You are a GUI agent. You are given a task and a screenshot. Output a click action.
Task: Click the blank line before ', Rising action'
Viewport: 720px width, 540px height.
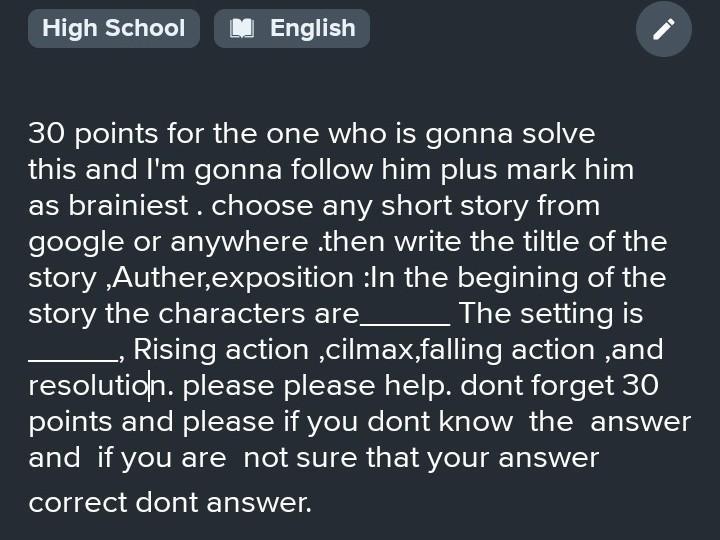[73, 351]
